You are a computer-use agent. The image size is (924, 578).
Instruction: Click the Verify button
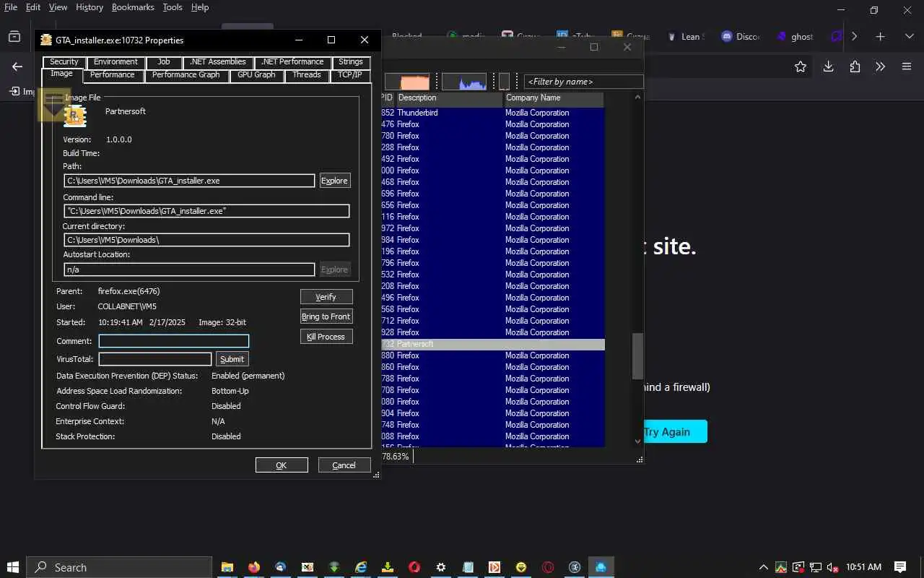(x=326, y=297)
